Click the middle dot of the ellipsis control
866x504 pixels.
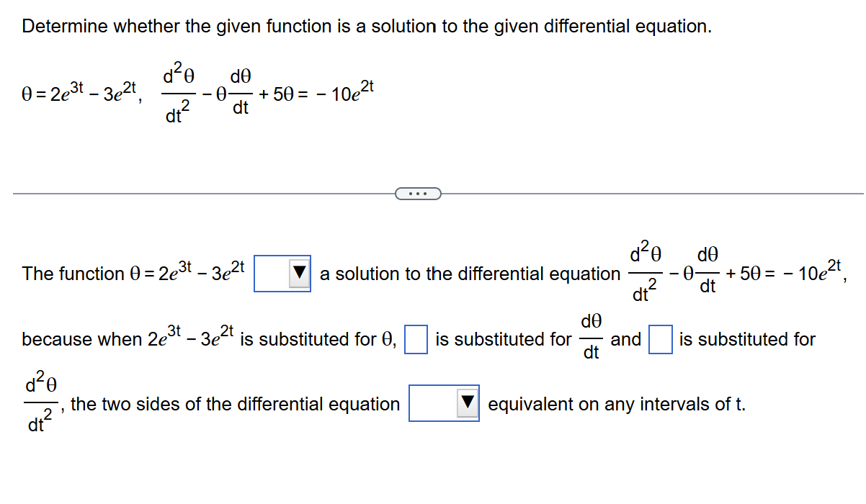419,193
